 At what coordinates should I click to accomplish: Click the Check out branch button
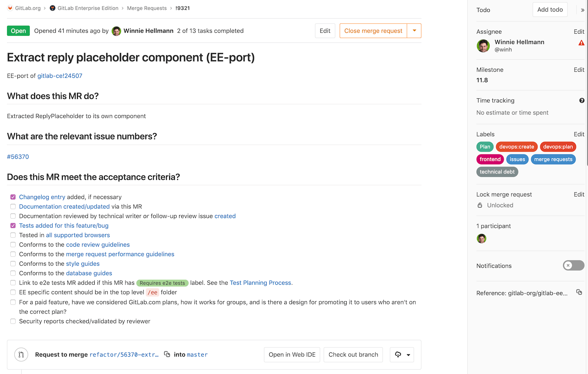353,355
